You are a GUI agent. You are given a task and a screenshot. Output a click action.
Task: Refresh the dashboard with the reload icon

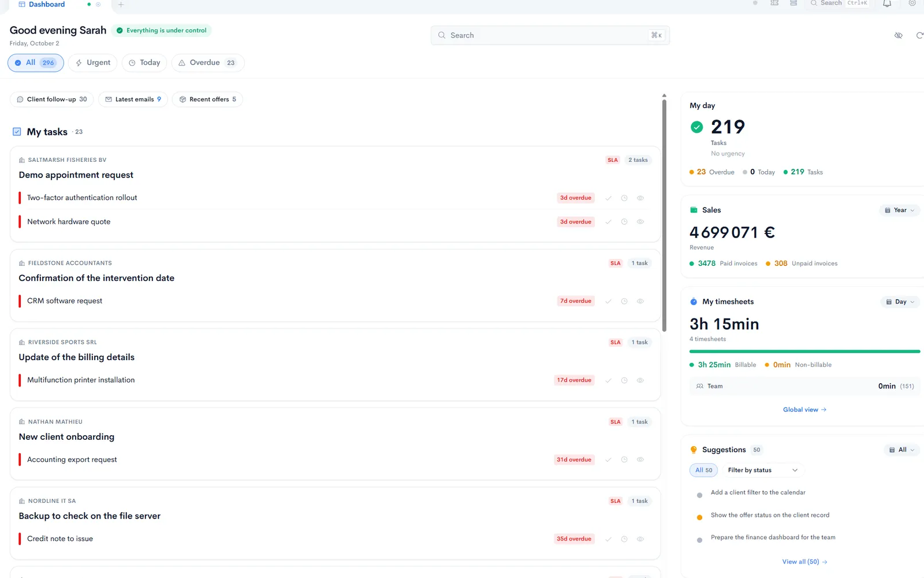919,35
